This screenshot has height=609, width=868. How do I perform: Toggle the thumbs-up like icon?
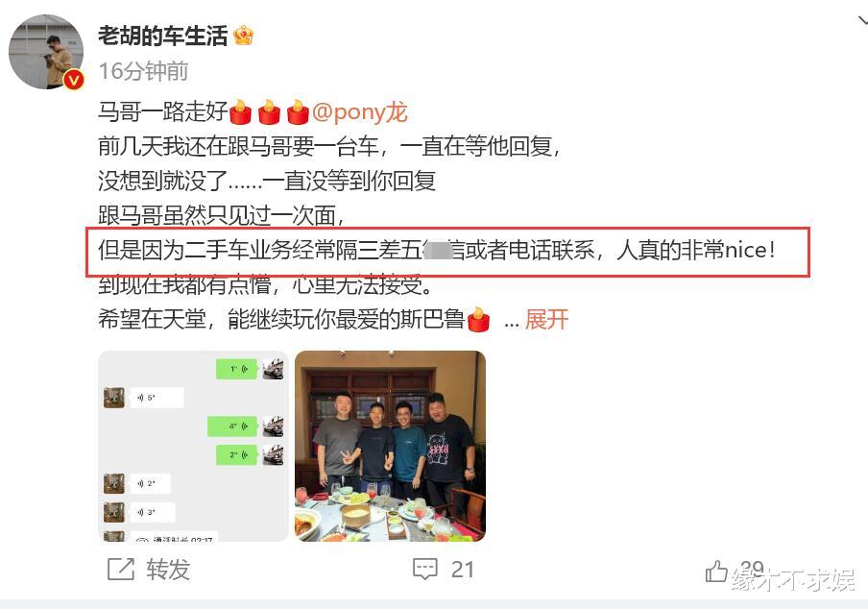716,571
